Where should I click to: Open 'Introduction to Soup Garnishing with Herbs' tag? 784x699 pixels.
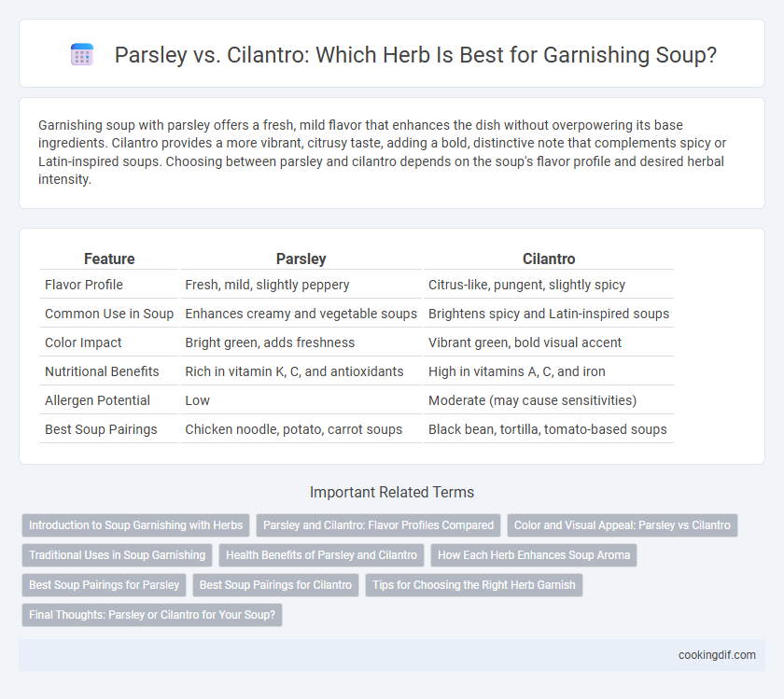coord(135,525)
